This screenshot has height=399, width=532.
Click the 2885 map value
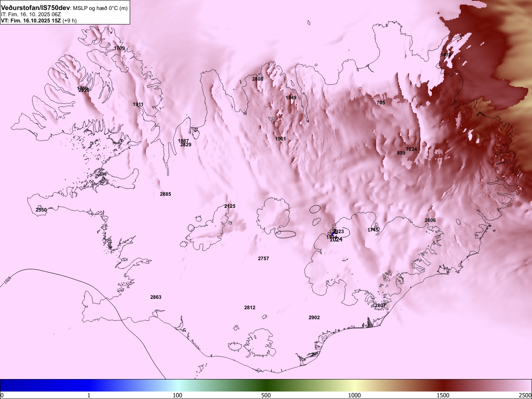coord(165,194)
